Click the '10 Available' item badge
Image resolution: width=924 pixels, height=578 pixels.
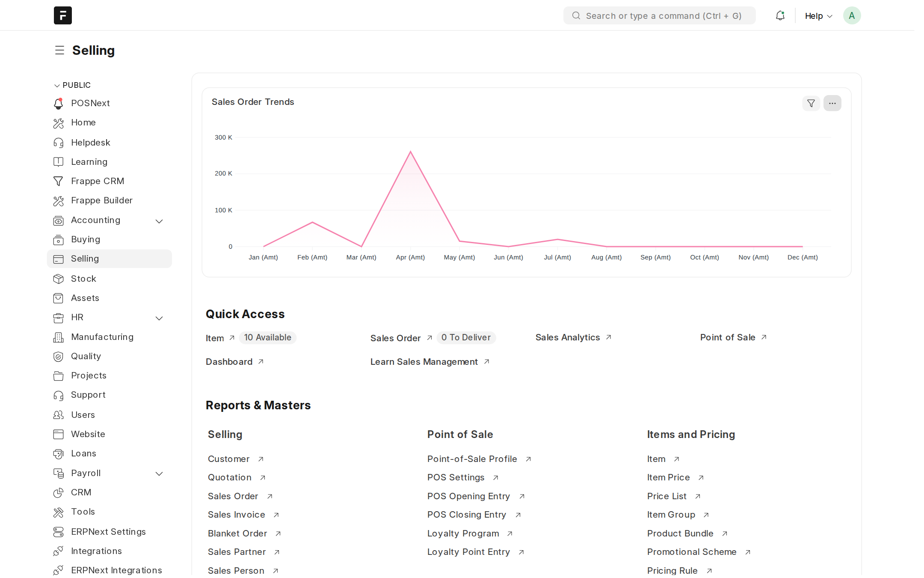point(268,337)
